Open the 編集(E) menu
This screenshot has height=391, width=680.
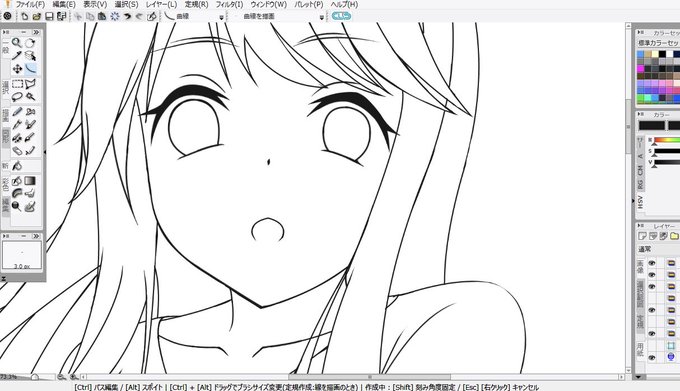tap(64, 4)
